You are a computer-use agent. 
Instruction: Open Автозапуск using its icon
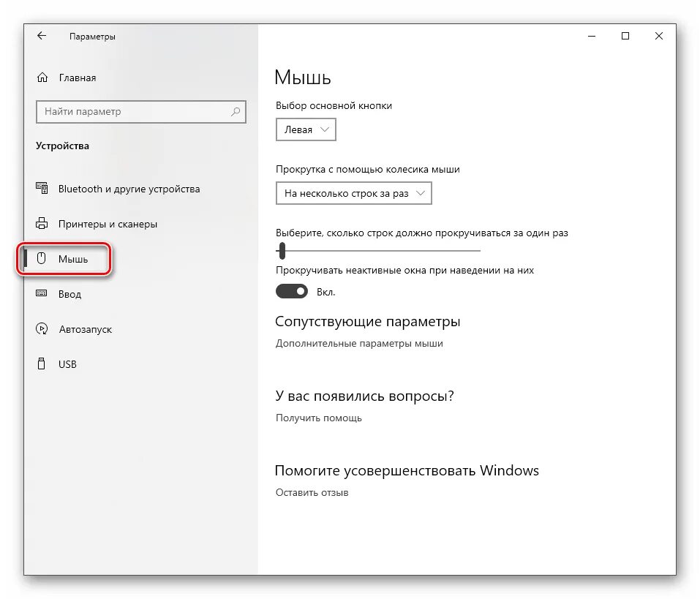(42, 328)
